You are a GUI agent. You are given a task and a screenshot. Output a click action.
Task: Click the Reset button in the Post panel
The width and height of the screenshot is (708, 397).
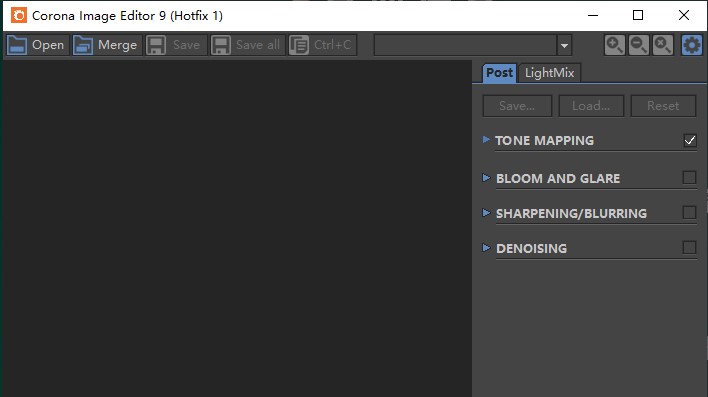(663, 106)
